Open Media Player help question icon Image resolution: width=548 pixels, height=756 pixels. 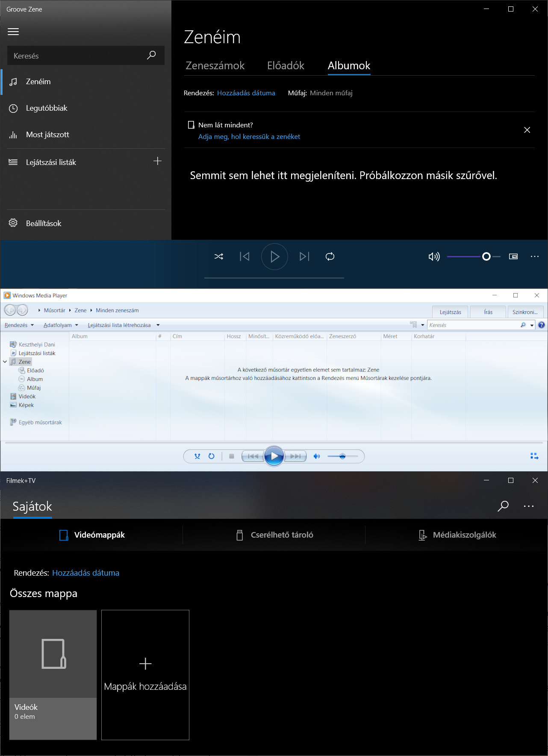point(542,325)
